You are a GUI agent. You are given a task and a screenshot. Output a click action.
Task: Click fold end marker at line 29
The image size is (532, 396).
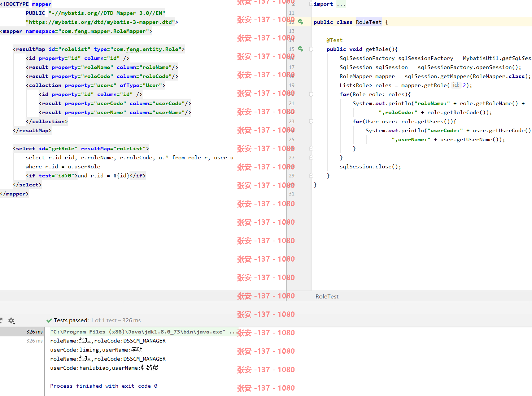coord(311,176)
